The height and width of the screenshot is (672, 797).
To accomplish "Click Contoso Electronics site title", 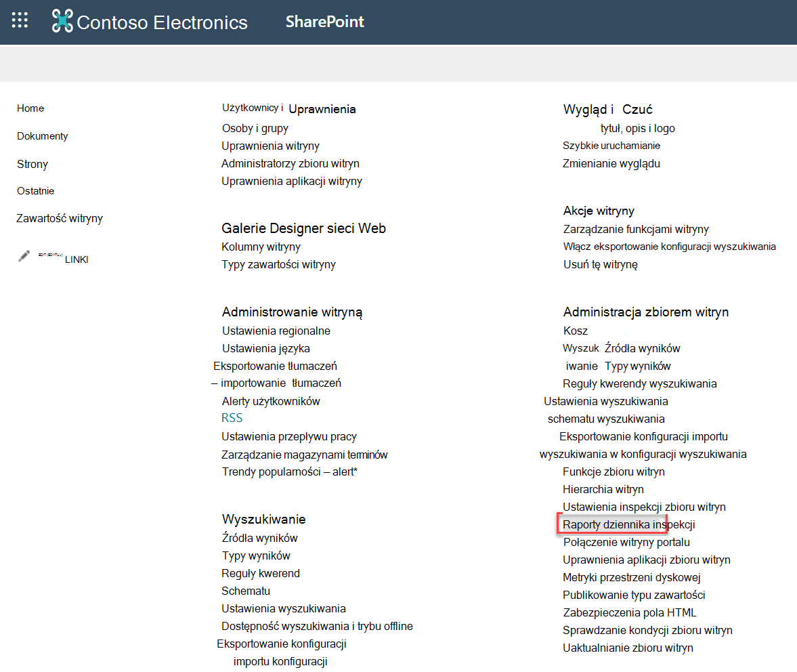I will point(162,22).
